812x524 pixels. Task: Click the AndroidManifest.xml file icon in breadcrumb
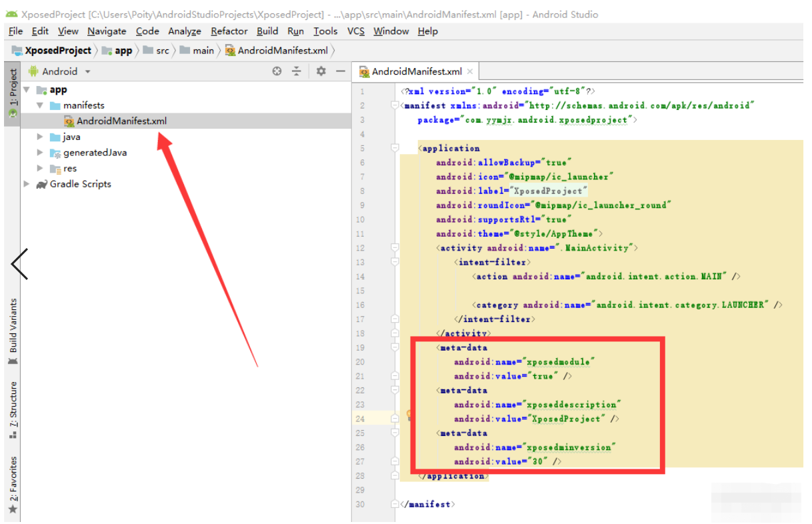point(230,51)
